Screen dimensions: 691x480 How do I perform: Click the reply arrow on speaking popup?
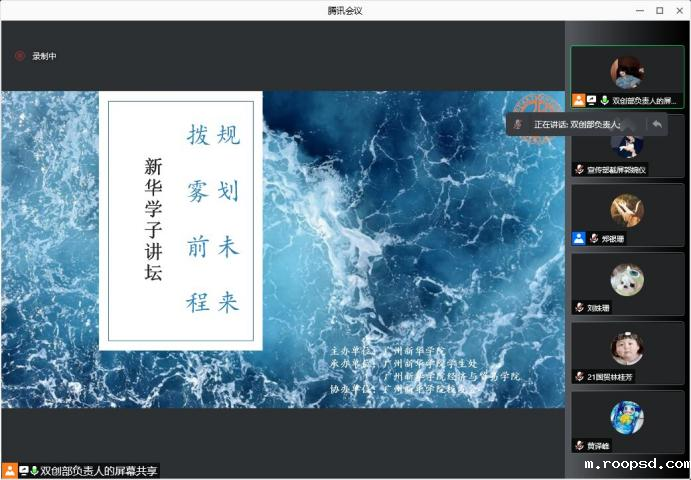coord(657,124)
